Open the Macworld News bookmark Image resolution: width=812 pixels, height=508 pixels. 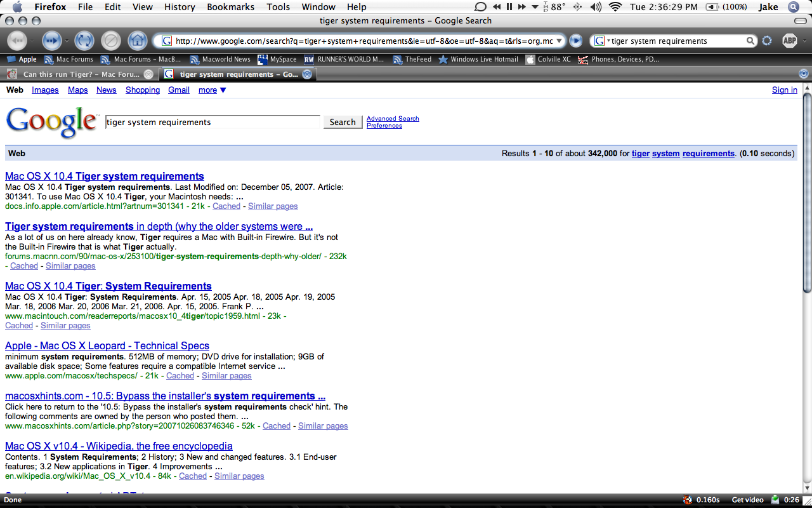pyautogui.click(x=221, y=59)
